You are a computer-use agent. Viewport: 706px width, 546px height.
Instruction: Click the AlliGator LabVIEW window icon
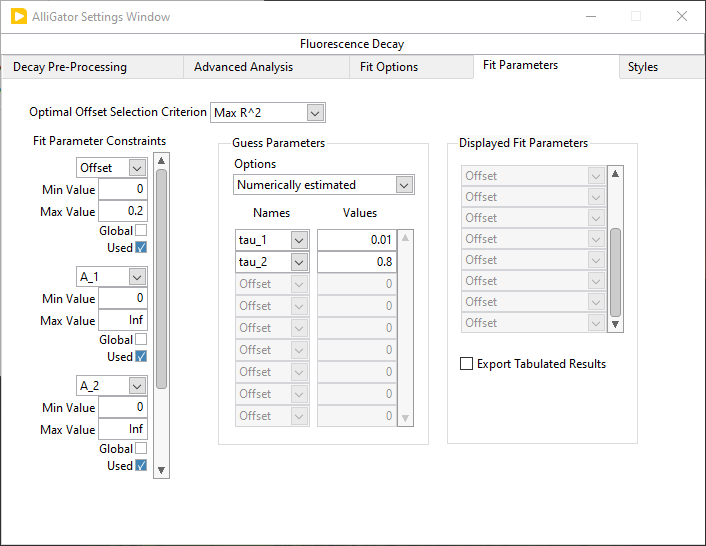pyautogui.click(x=18, y=17)
